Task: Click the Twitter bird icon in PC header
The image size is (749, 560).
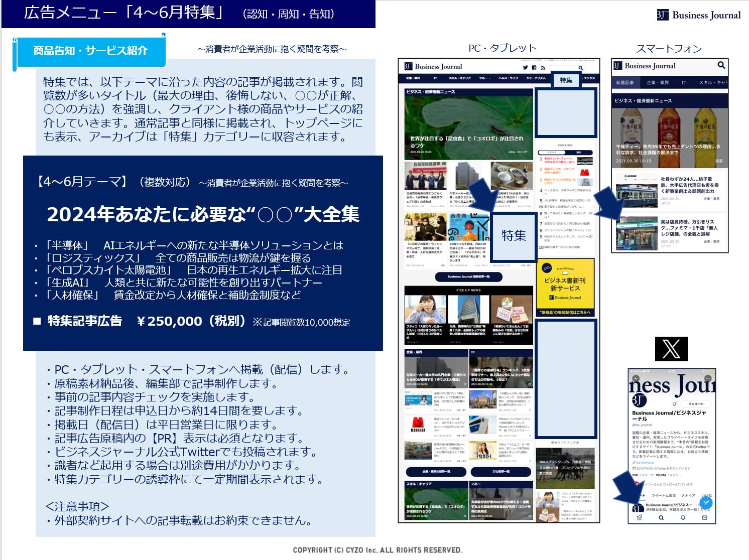Action: pyautogui.click(x=525, y=68)
